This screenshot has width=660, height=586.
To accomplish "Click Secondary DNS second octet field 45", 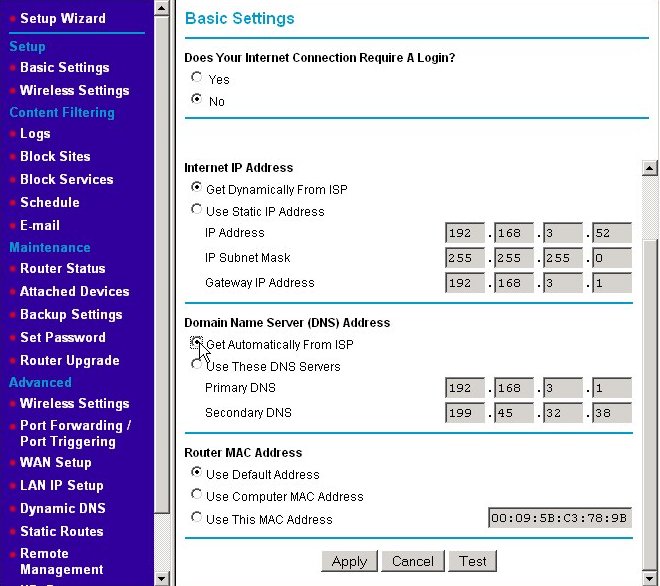I will click(x=514, y=413).
